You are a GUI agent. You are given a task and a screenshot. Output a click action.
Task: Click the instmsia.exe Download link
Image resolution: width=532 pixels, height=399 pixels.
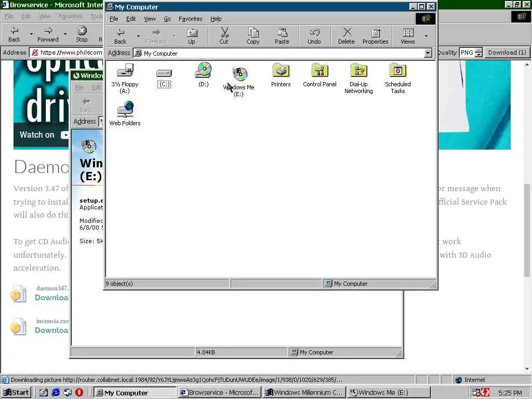(51, 330)
